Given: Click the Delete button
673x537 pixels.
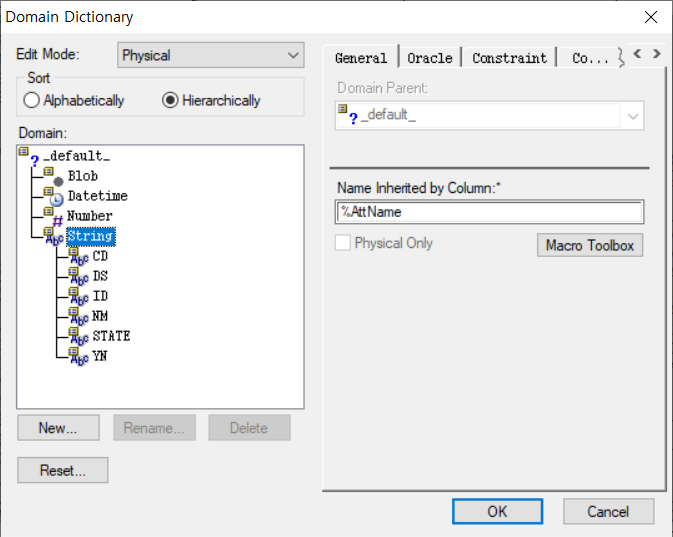Looking at the screenshot, I should [x=249, y=428].
